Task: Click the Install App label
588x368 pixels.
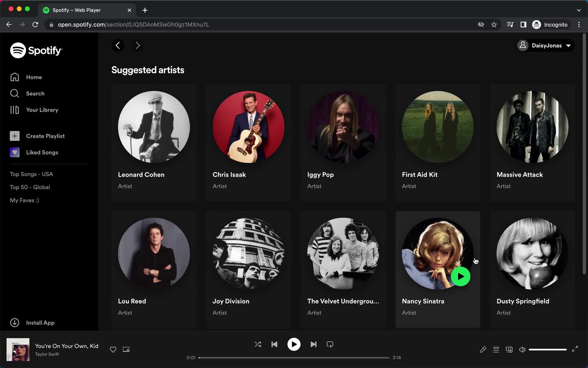Action: point(40,323)
